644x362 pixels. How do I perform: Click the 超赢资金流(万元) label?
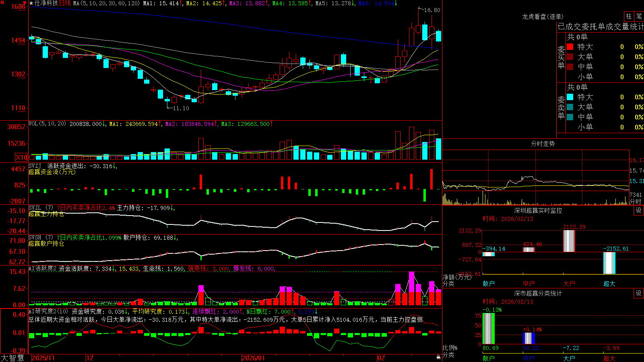(52, 172)
